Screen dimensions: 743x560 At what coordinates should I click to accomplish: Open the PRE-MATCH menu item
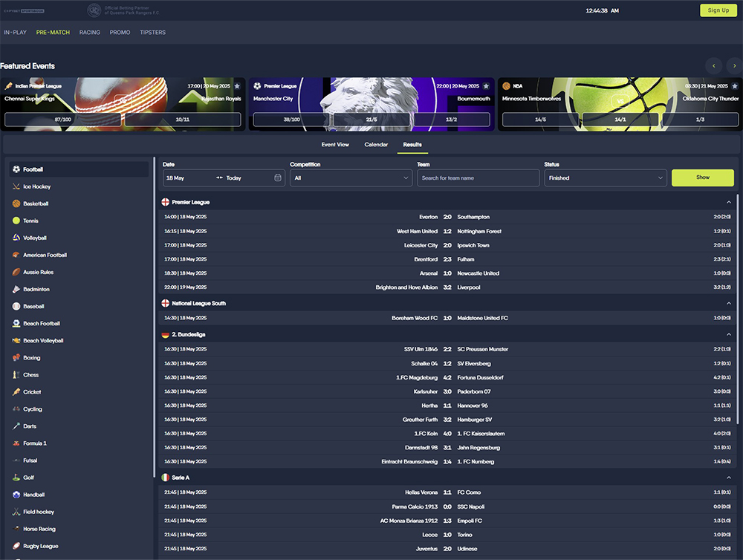click(53, 32)
